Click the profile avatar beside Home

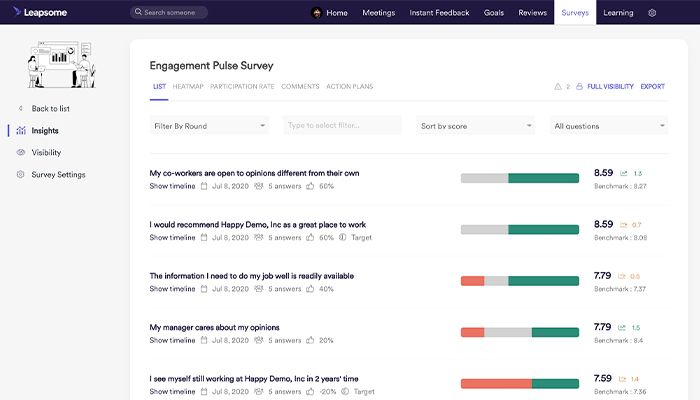click(x=319, y=13)
